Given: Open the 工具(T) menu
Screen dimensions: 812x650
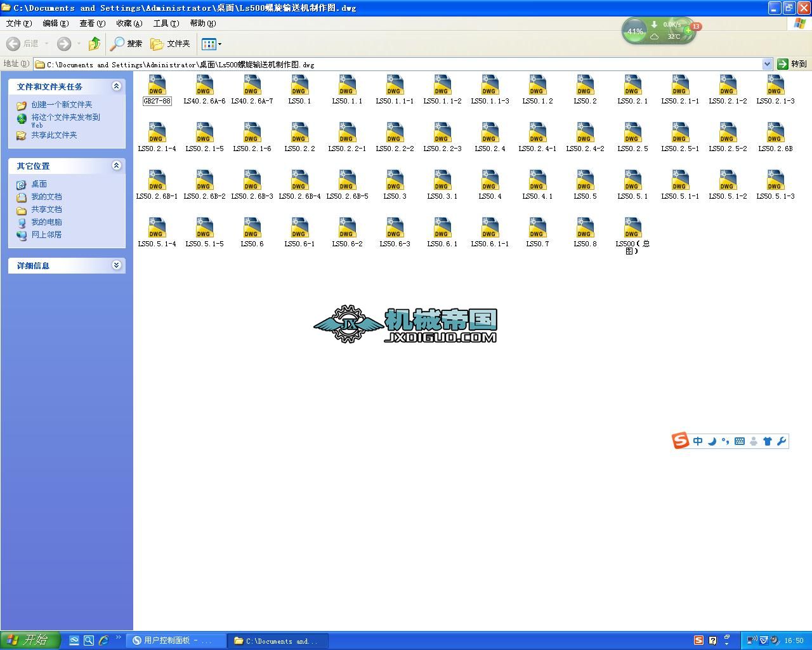Looking at the screenshot, I should (x=166, y=23).
